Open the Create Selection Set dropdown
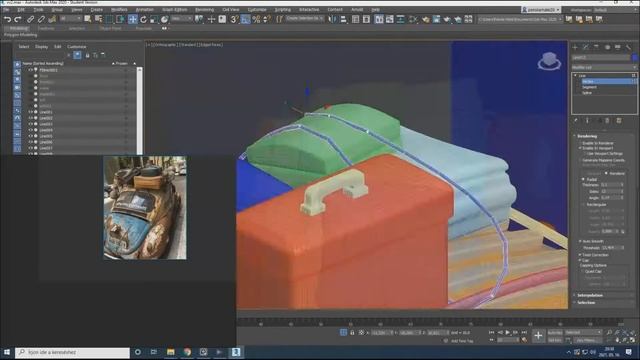 tap(304, 19)
